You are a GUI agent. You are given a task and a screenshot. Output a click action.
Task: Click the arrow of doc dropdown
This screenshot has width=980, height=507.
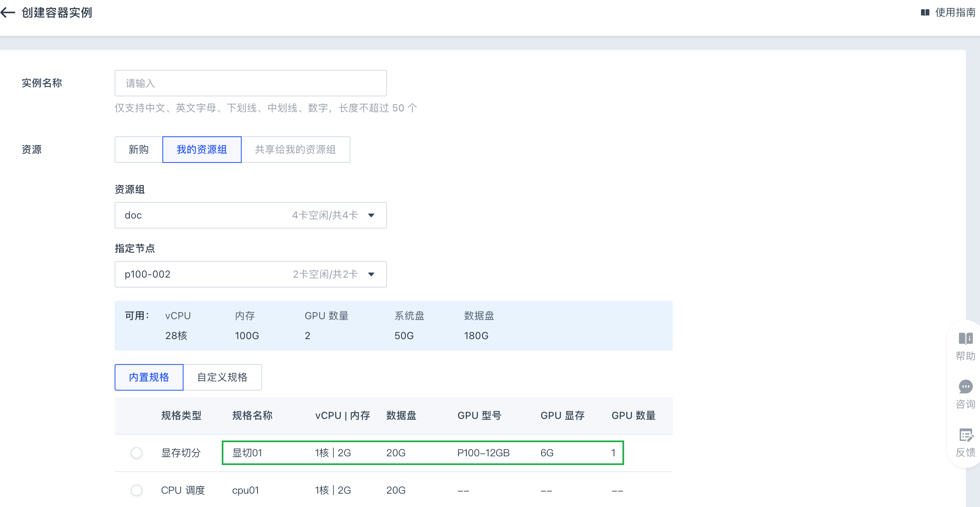pos(371,215)
